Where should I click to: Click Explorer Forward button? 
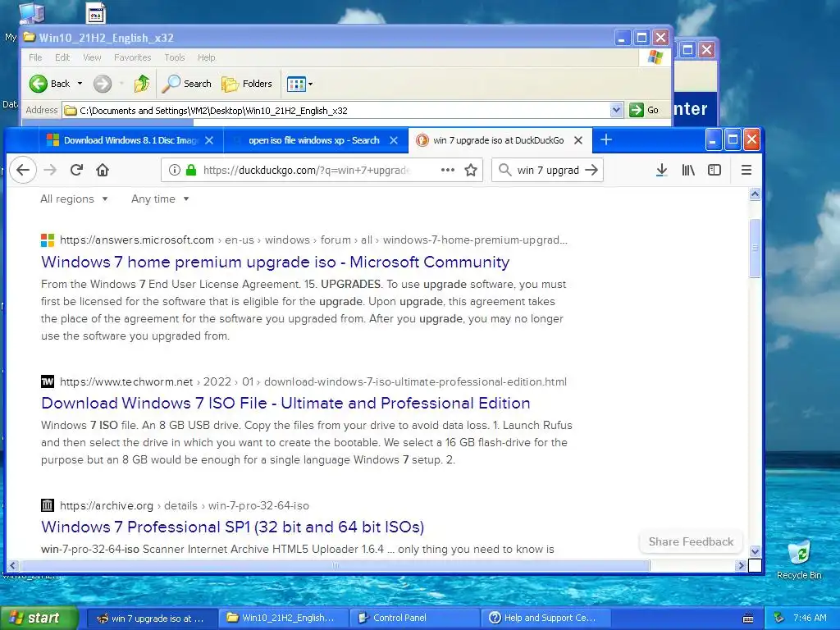coord(103,84)
